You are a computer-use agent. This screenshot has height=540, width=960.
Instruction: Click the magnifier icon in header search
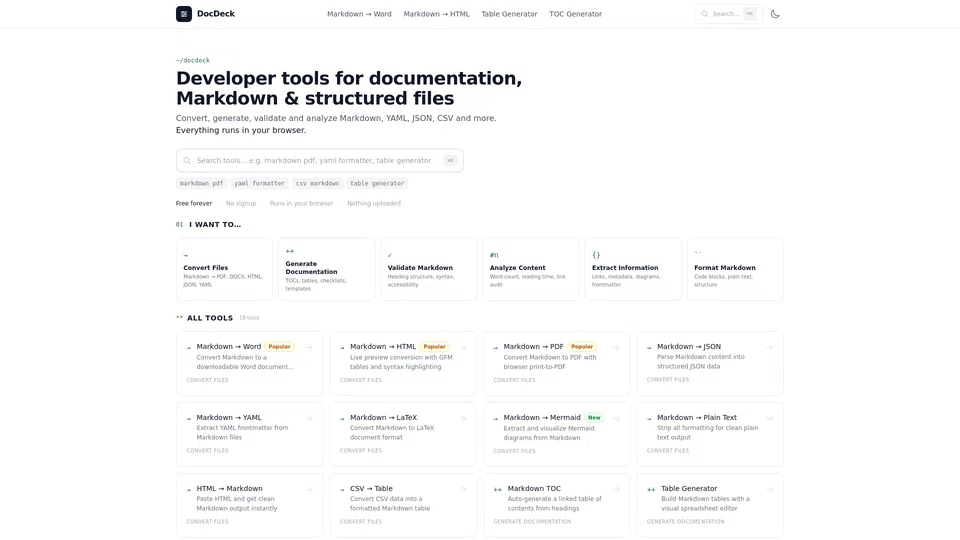coord(705,13)
